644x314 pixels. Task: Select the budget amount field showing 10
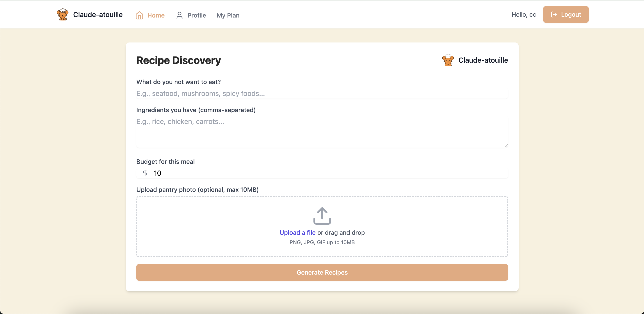(x=325, y=173)
